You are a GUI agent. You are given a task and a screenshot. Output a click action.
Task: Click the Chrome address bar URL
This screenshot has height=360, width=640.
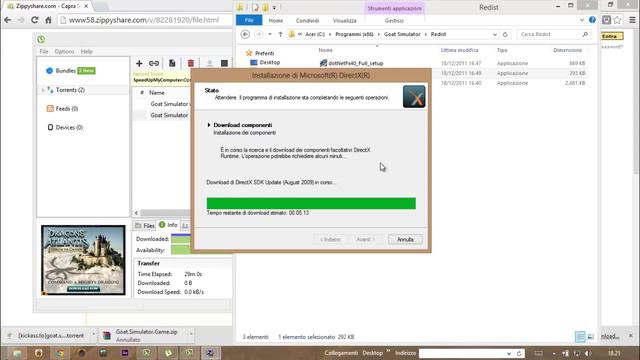144,20
